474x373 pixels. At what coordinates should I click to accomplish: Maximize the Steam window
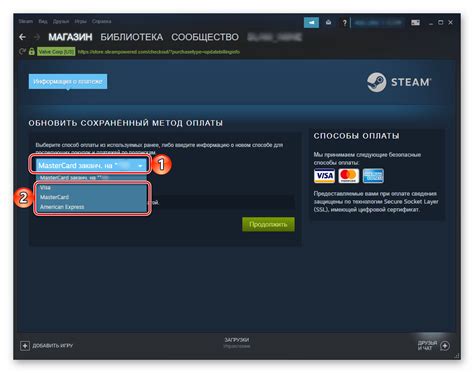(441, 23)
